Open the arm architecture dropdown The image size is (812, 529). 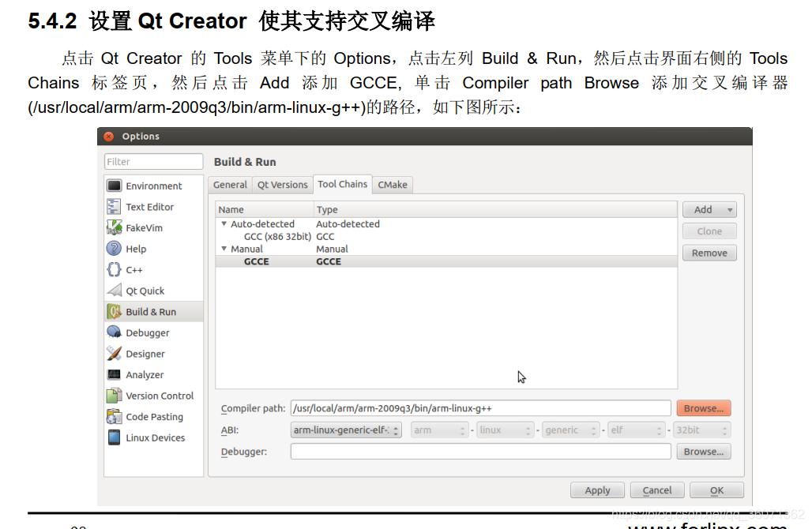(x=440, y=430)
